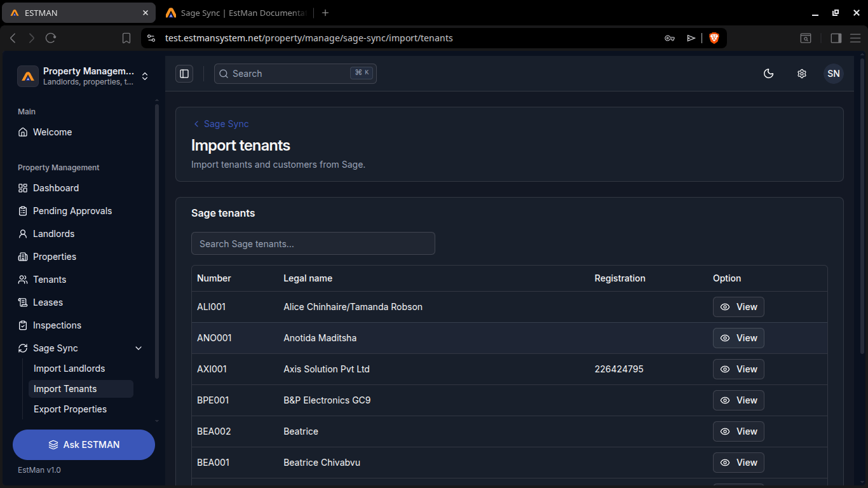
Task: Focus the top Search box
Action: tap(295, 74)
